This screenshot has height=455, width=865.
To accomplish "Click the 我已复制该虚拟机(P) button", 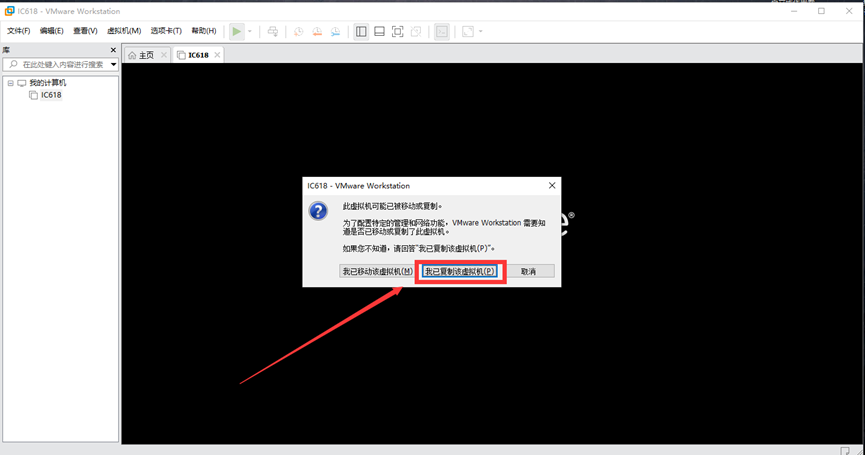I will coord(460,271).
